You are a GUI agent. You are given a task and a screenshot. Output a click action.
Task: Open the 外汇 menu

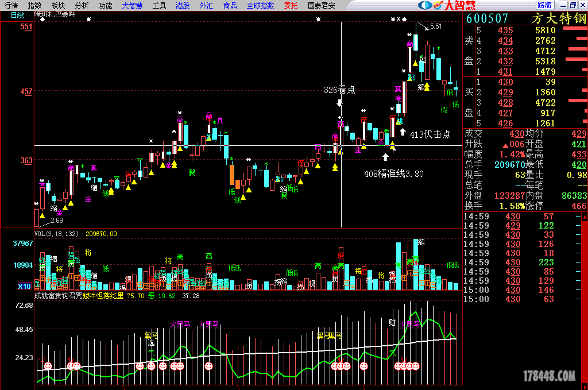point(206,5)
